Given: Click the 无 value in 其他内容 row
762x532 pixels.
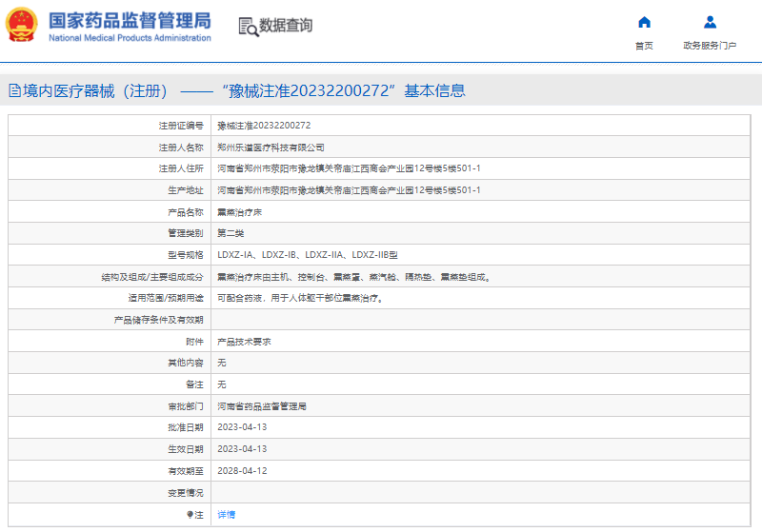Looking at the screenshot, I should click(222, 363).
